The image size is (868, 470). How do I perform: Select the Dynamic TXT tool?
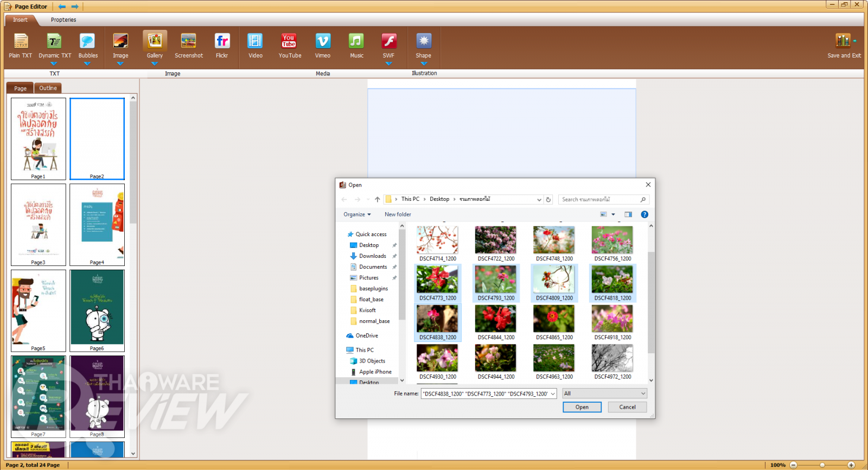[55, 46]
